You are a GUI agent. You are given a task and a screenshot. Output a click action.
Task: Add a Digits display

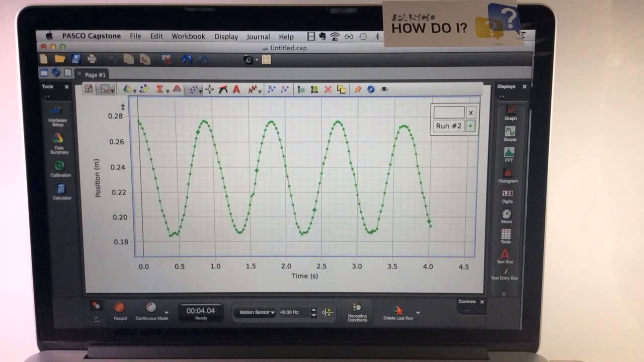tap(508, 196)
